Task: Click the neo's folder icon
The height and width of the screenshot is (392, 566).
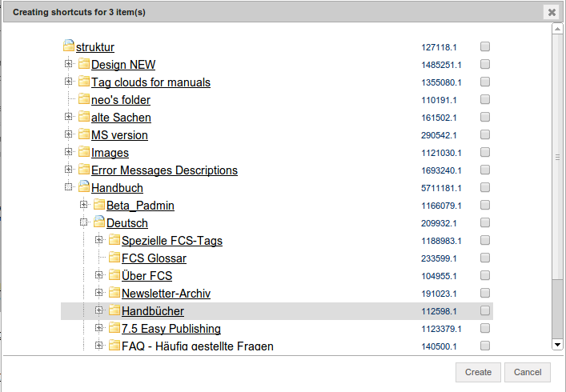Action: (84, 99)
